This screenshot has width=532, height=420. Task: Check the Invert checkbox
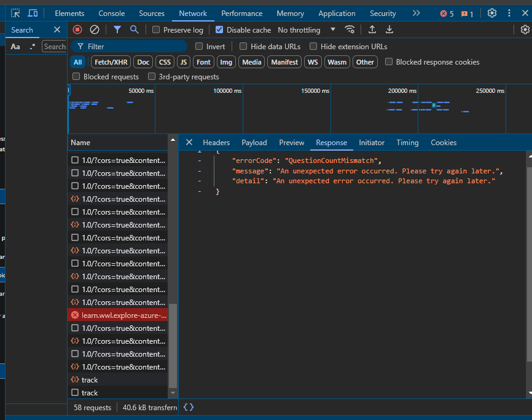[x=199, y=46]
